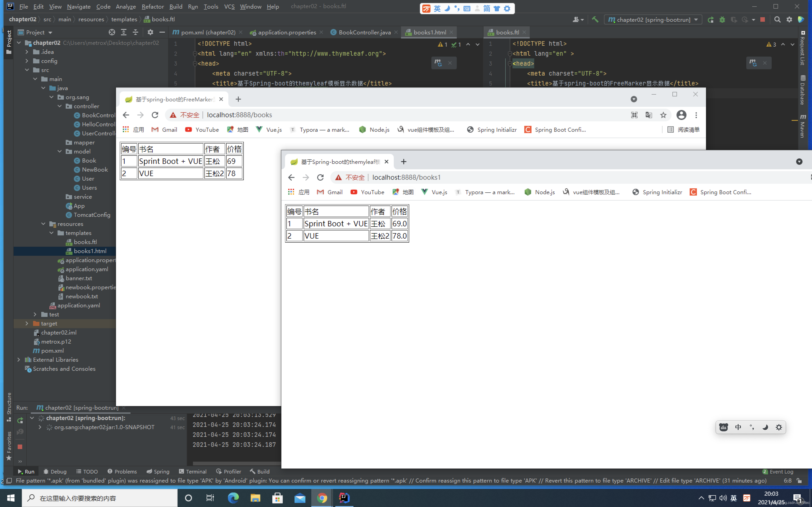Click the Build project hammer icon

(x=595, y=19)
